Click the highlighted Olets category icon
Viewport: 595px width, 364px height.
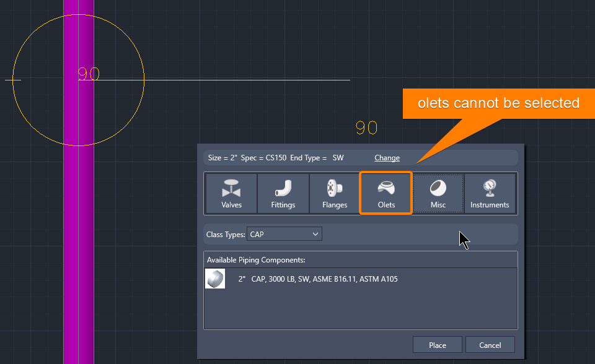(386, 193)
